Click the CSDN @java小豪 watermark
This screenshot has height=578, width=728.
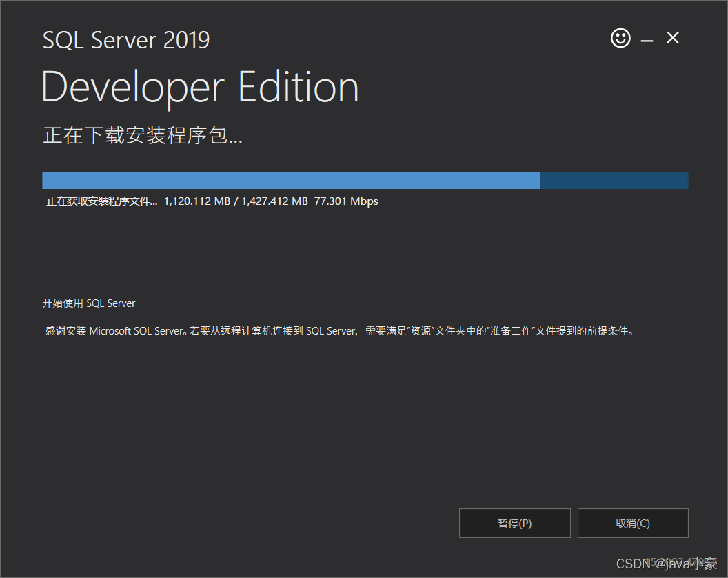(667, 564)
